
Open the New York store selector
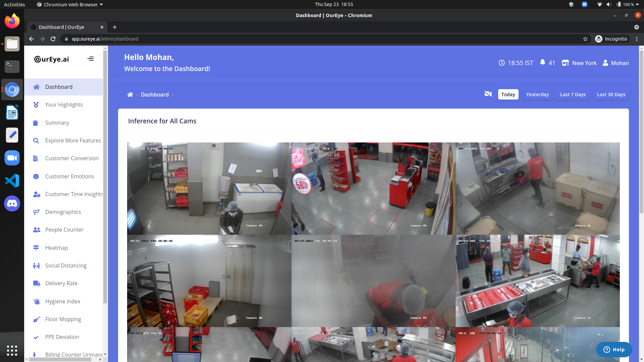pos(579,63)
